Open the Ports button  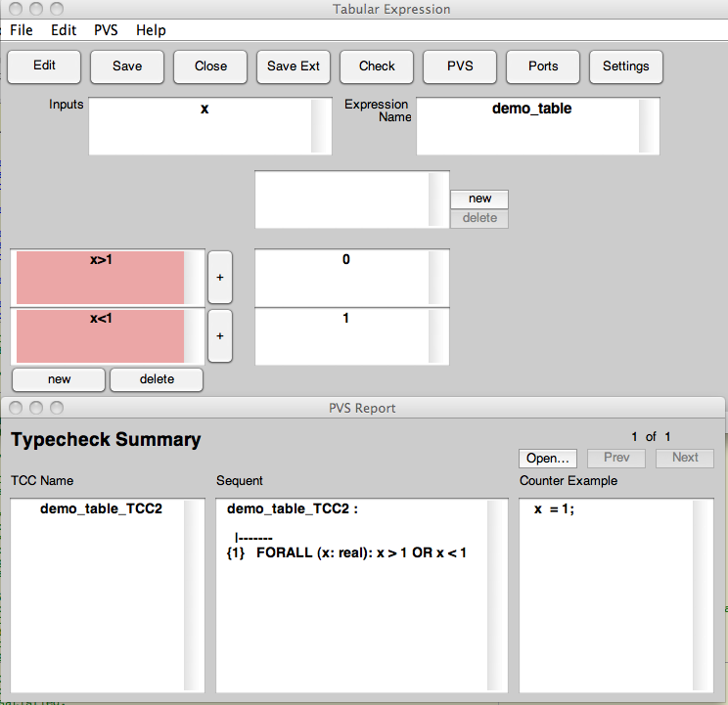click(543, 66)
